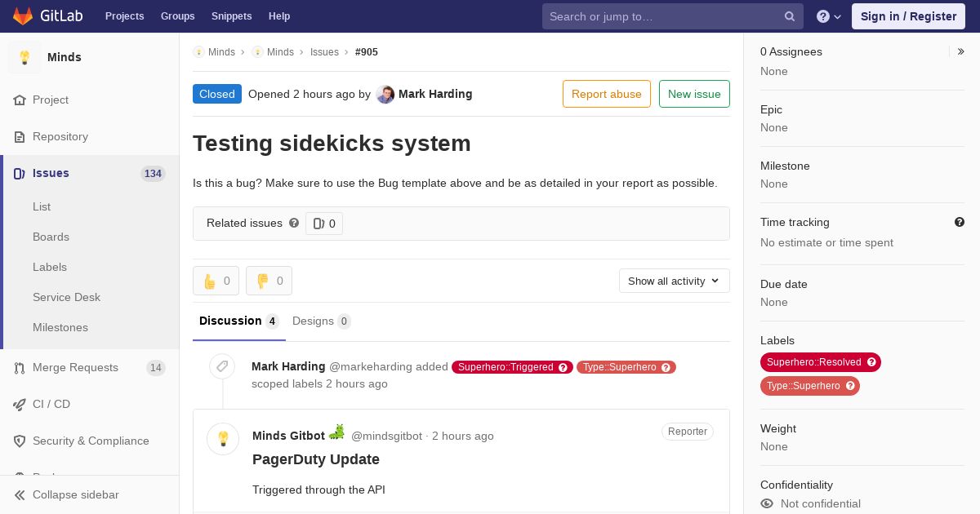Click the Collapse sidebar label
This screenshot has height=514, width=980.
coord(76,494)
